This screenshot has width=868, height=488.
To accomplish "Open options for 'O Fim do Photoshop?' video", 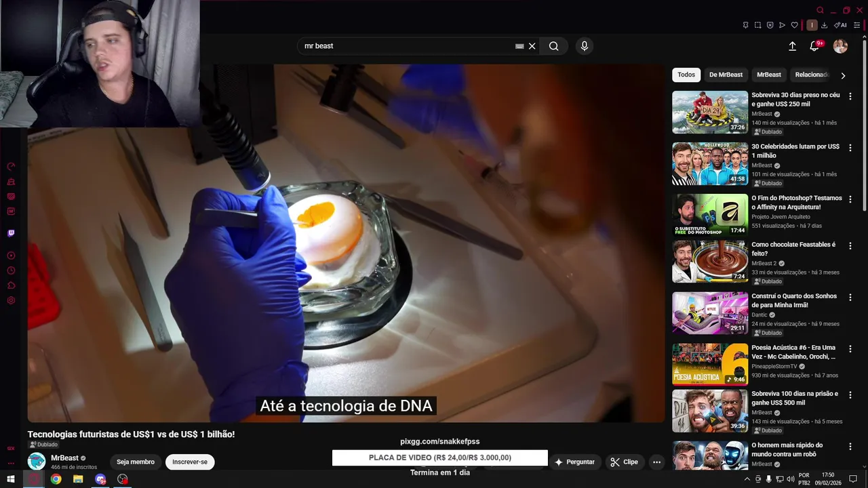I will coord(850,199).
